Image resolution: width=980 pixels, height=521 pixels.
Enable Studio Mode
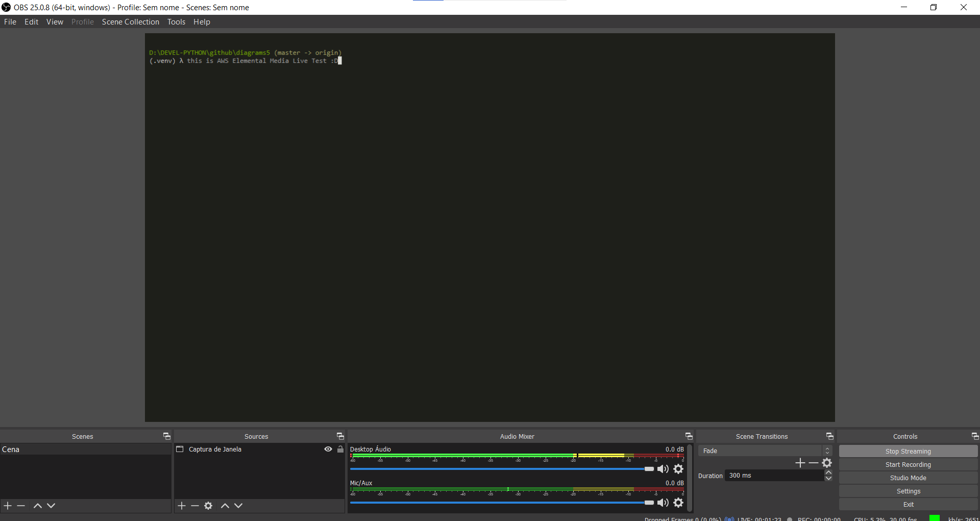908,478
